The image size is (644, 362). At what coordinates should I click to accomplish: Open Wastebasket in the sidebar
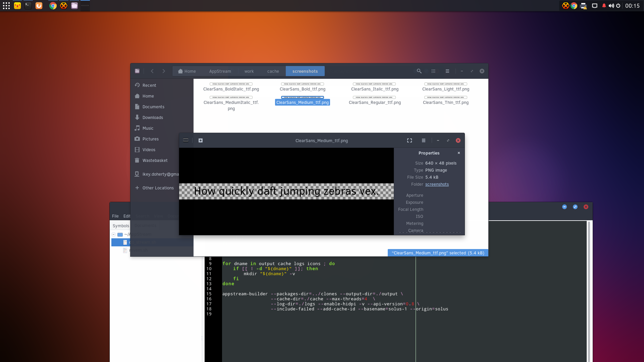tap(155, 160)
